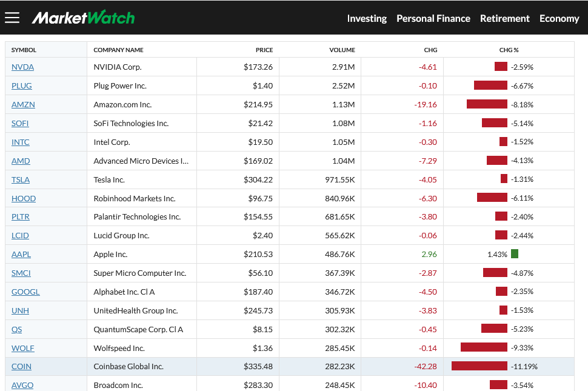588x391 pixels.
Task: Select the Coinbase Global Inc. company name
Action: click(x=129, y=366)
